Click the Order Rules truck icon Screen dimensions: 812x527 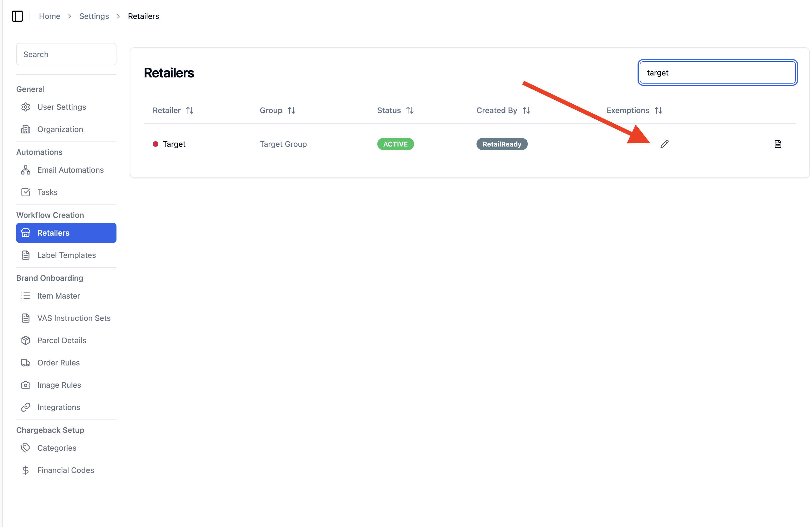[26, 363]
